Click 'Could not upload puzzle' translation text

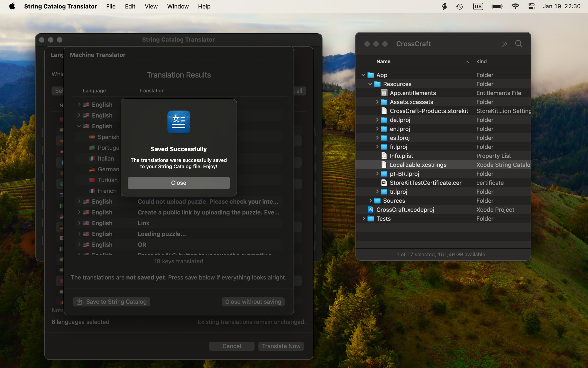click(x=208, y=201)
